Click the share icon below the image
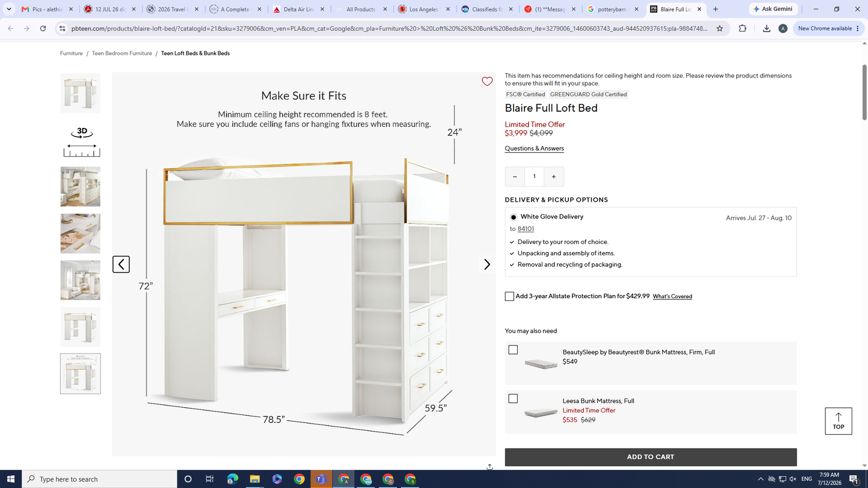The height and width of the screenshot is (488, 868). tap(489, 466)
